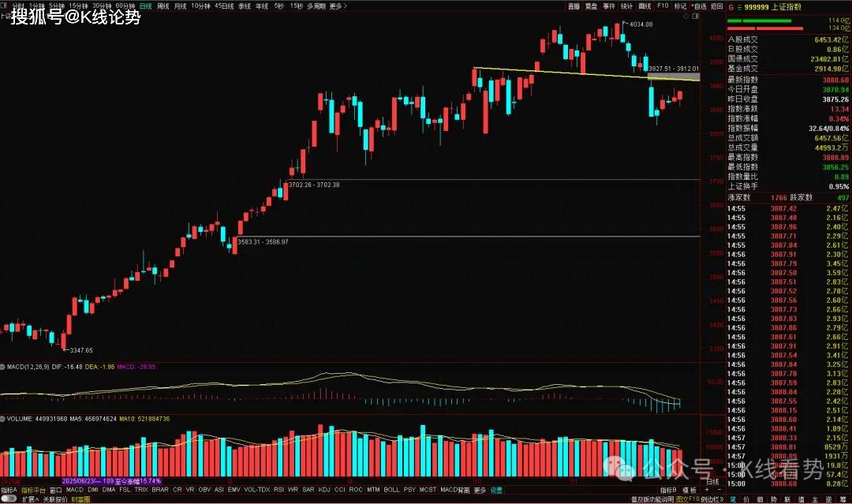Open the 多周期 multi-period view
This screenshot has width=852, height=504.
[x=317, y=6]
